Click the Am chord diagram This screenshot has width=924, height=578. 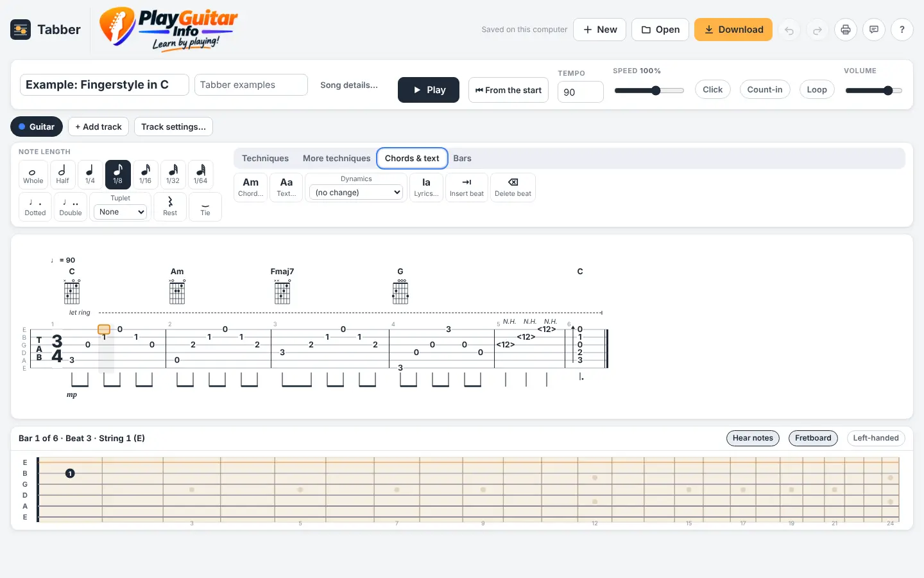pyautogui.click(x=177, y=291)
